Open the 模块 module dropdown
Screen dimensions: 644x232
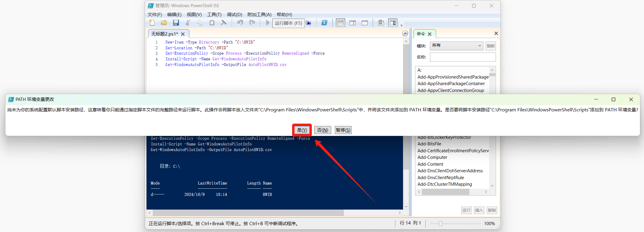(456, 46)
